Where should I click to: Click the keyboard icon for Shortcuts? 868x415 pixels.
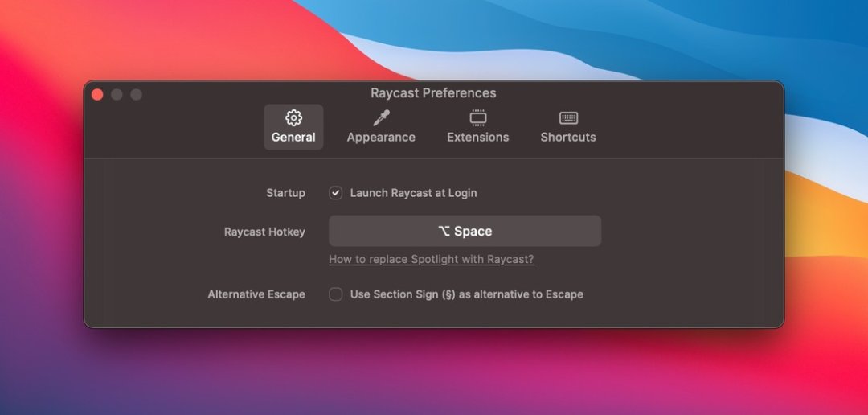click(x=568, y=118)
